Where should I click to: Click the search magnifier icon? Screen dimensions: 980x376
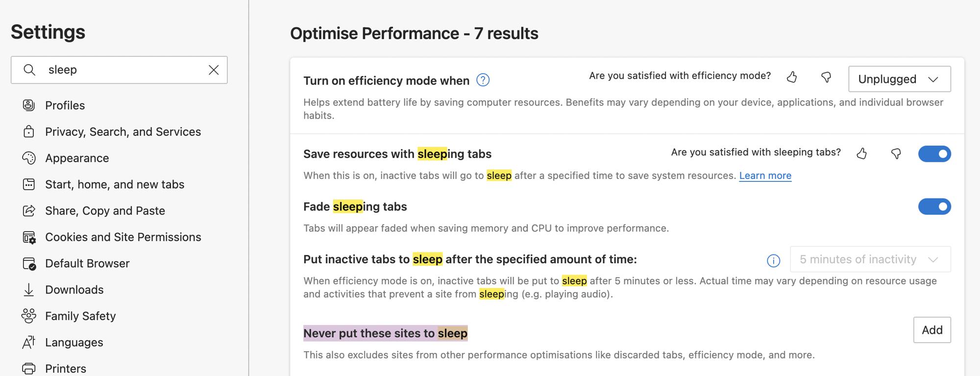pos(29,70)
